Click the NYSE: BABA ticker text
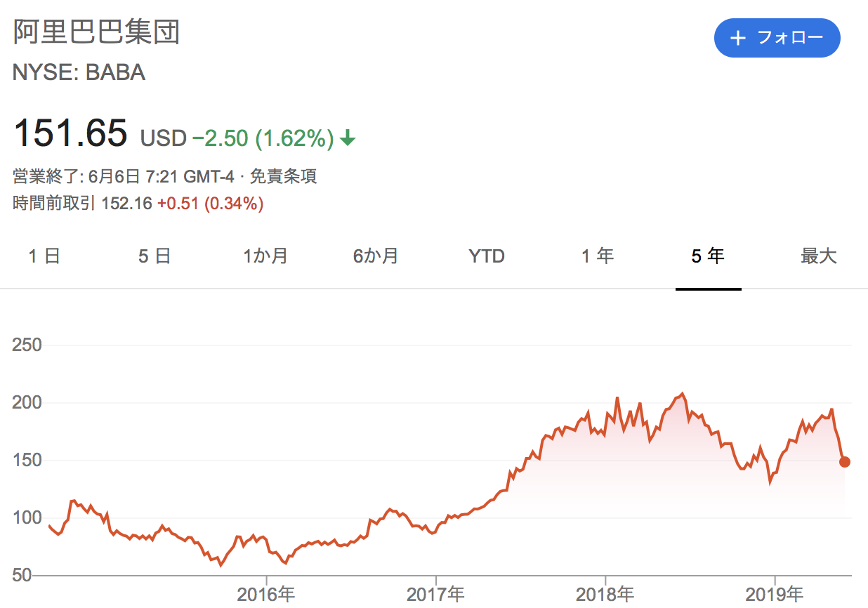The image size is (868, 608). point(79,72)
